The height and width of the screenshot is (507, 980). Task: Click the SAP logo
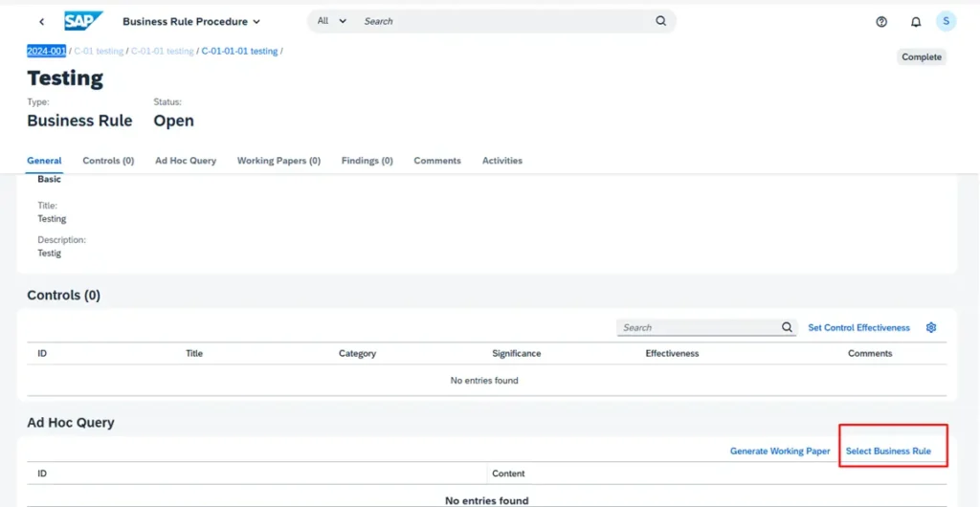pyautogui.click(x=83, y=21)
